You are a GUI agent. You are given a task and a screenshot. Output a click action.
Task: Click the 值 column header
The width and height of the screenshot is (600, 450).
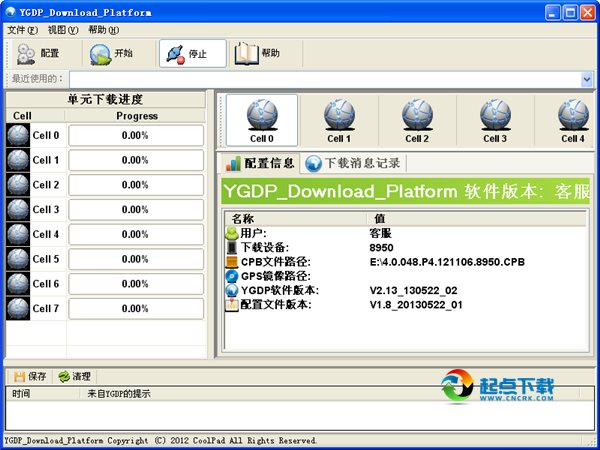pyautogui.click(x=476, y=219)
